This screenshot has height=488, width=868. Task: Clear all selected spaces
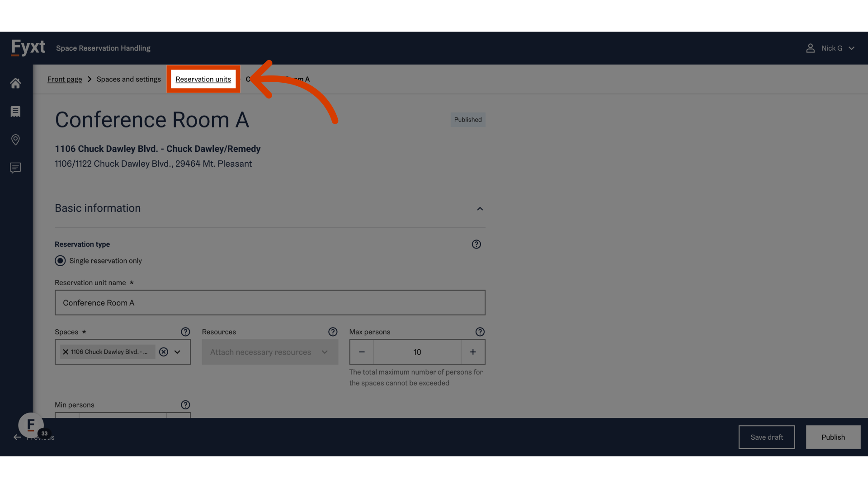point(164,352)
